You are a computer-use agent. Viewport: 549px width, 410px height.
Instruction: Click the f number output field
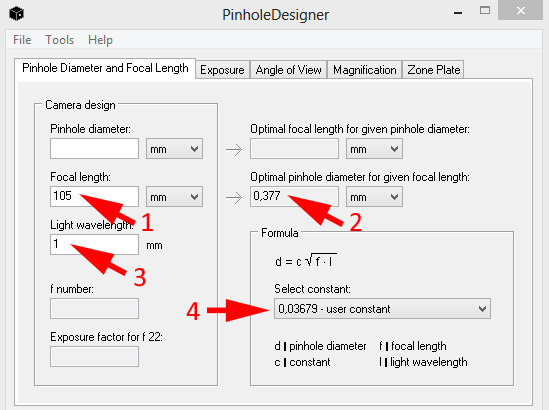tap(95, 308)
